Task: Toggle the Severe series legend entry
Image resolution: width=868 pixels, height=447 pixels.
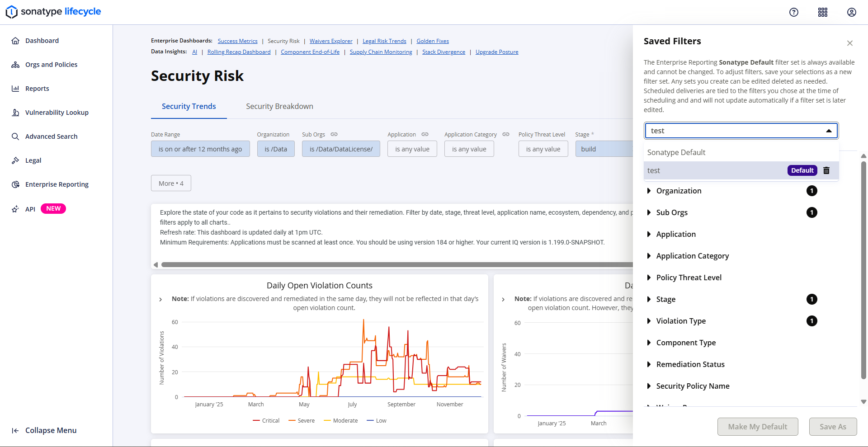Action: coord(302,421)
